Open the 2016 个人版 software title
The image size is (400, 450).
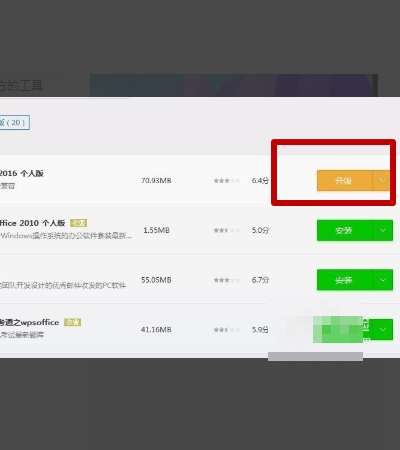tap(22, 173)
